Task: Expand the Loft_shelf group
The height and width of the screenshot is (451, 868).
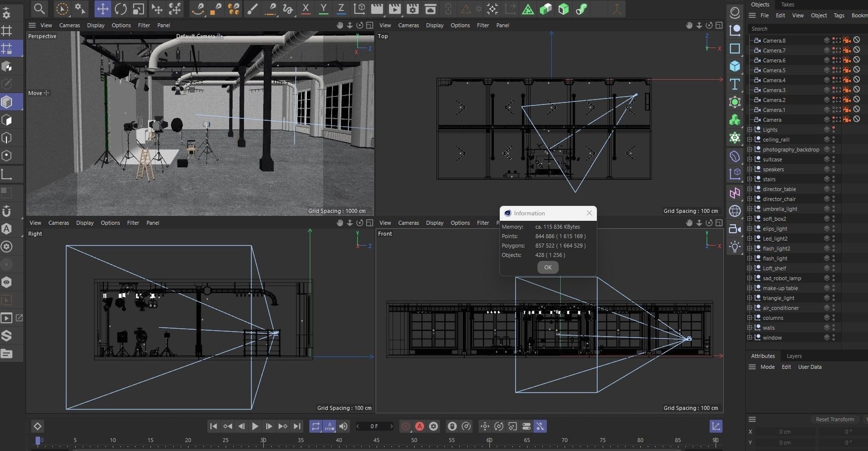Action: pyautogui.click(x=750, y=268)
